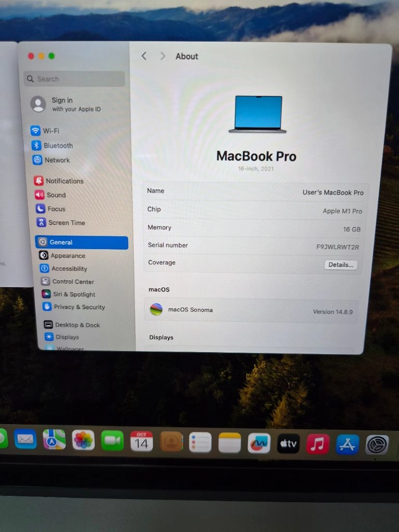The width and height of the screenshot is (399, 532).
Task: Go forward with the right chevron
Action: [x=162, y=56]
